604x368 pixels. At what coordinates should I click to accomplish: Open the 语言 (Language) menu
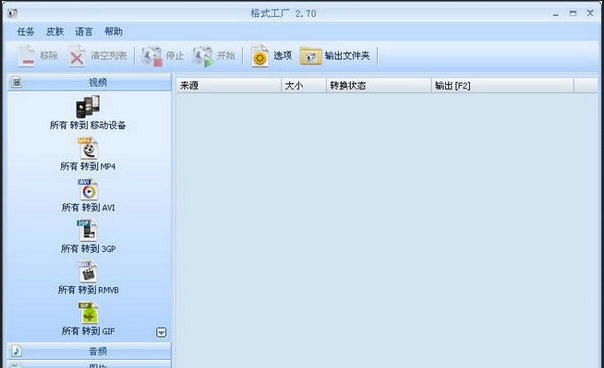tap(84, 32)
